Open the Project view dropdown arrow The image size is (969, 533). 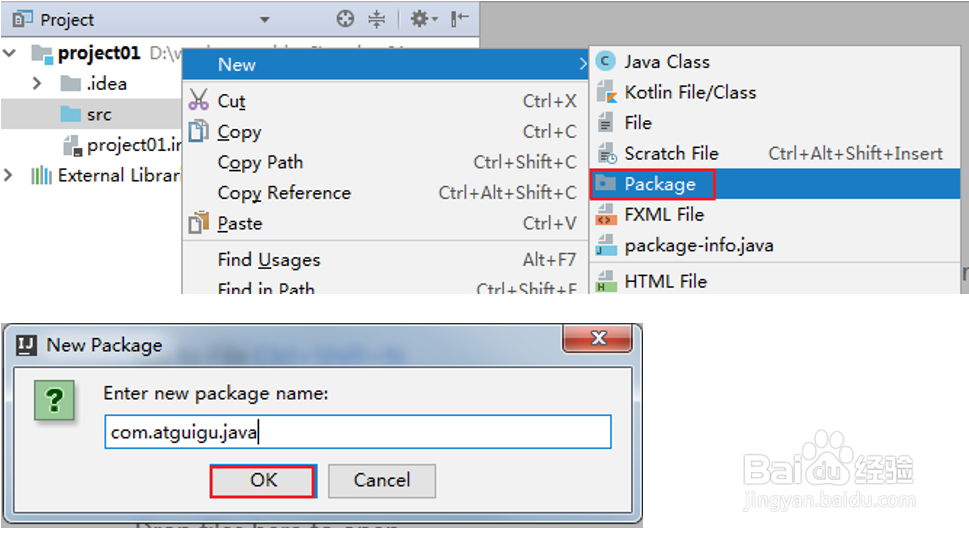tap(265, 20)
